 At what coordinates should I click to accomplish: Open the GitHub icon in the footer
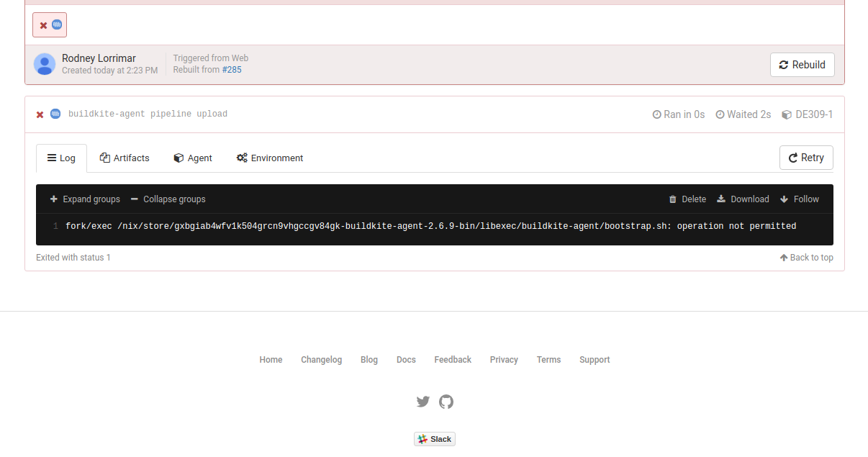pos(446,402)
